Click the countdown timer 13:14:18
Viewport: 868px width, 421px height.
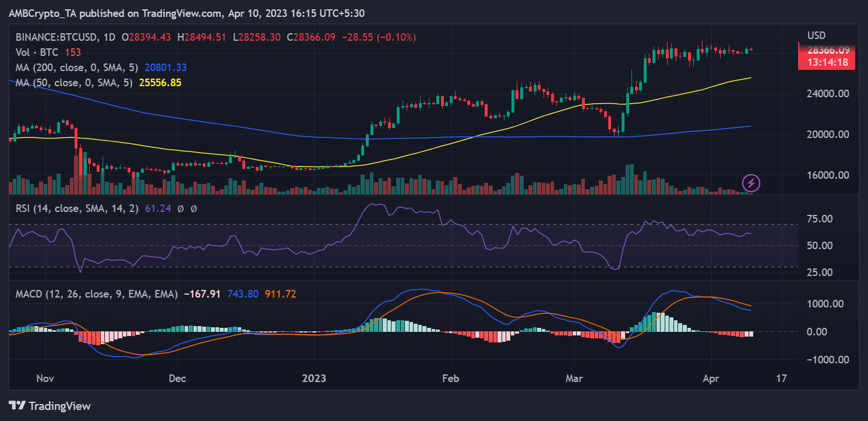pos(827,62)
